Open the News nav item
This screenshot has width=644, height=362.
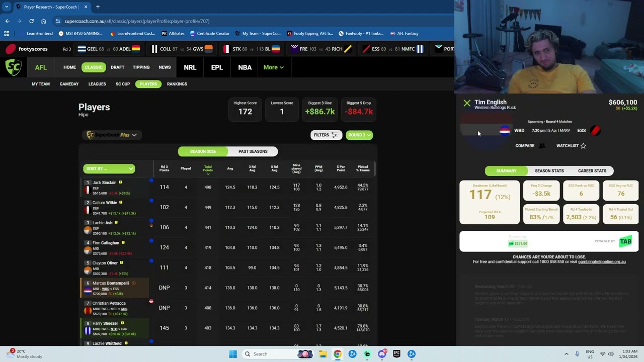[165, 67]
